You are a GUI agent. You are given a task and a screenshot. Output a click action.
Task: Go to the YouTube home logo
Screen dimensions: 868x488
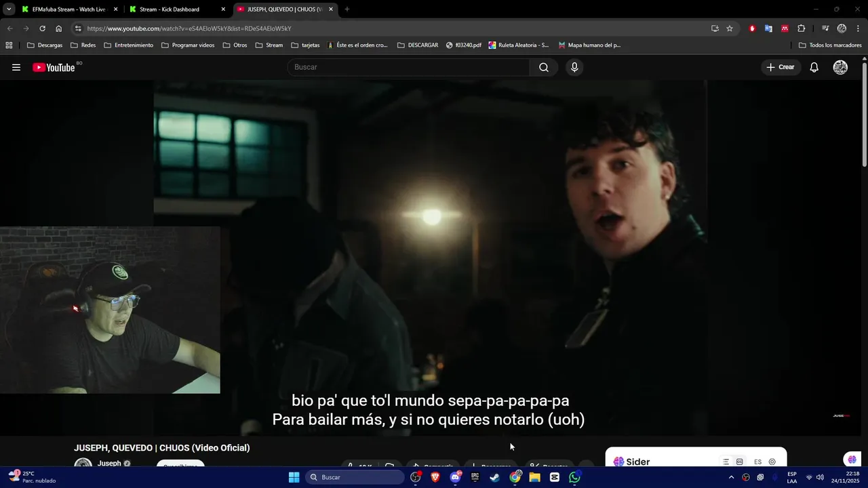54,67
